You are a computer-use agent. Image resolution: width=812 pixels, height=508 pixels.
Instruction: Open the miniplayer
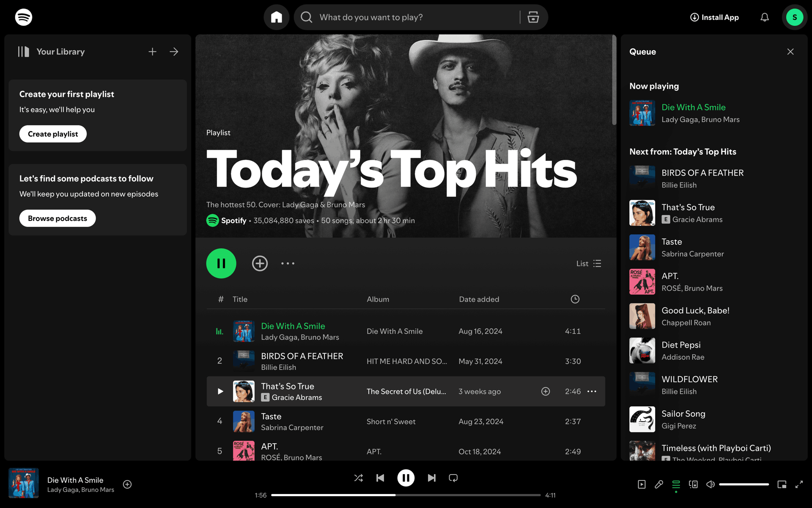[x=782, y=484]
